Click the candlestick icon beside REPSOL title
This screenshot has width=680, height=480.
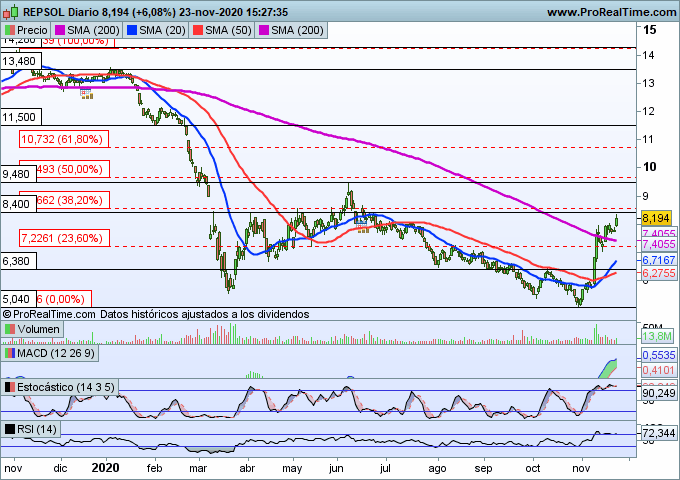[10, 12]
